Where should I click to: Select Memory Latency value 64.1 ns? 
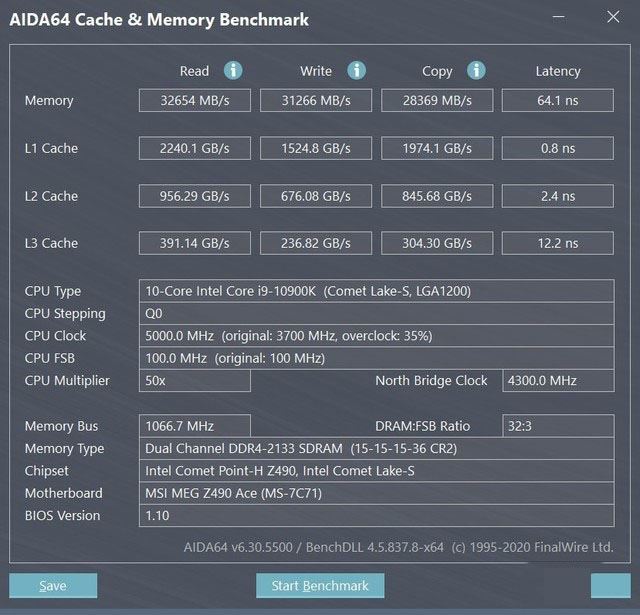pyautogui.click(x=558, y=100)
